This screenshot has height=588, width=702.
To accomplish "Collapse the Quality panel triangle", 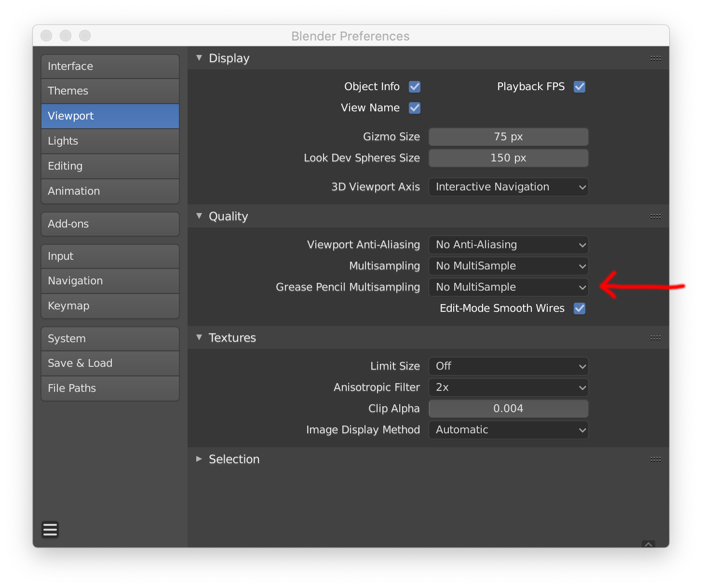I will pyautogui.click(x=199, y=216).
